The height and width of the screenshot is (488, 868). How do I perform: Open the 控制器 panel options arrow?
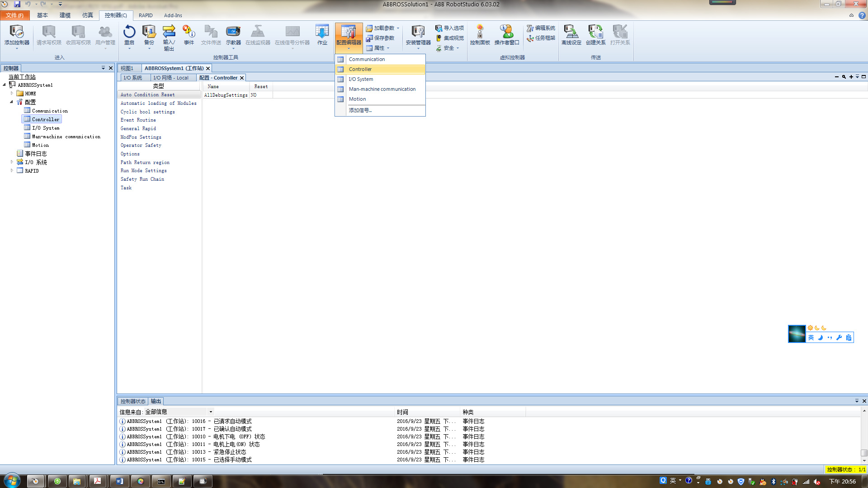(103, 68)
